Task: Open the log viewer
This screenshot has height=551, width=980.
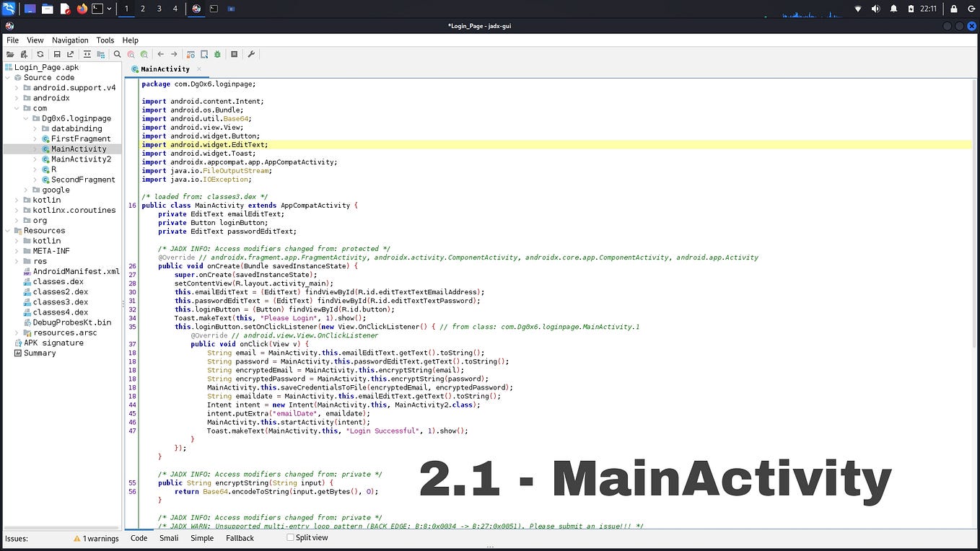Action: (x=235, y=54)
